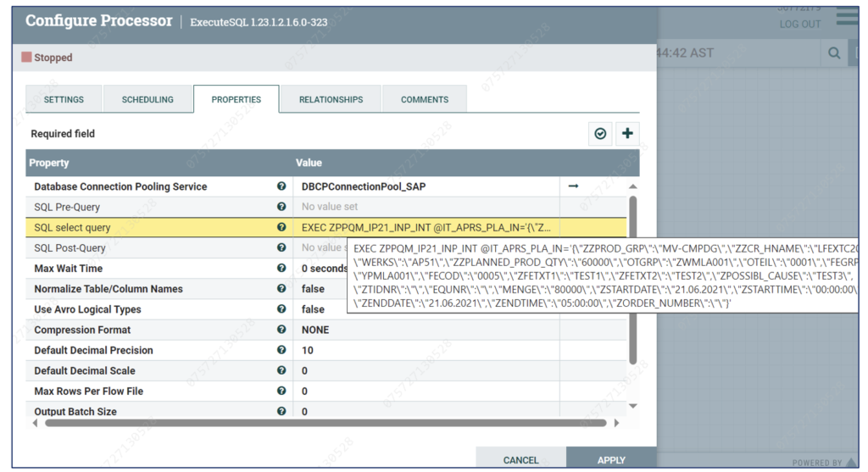Open help icon for Normalize Table/Column Names
This screenshot has height=472, width=868.
281,288
